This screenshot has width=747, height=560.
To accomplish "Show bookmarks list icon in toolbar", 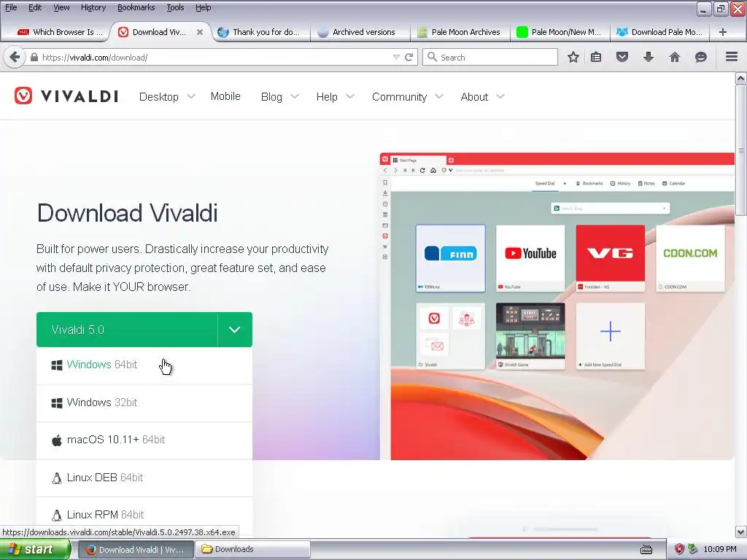I will pyautogui.click(x=596, y=57).
